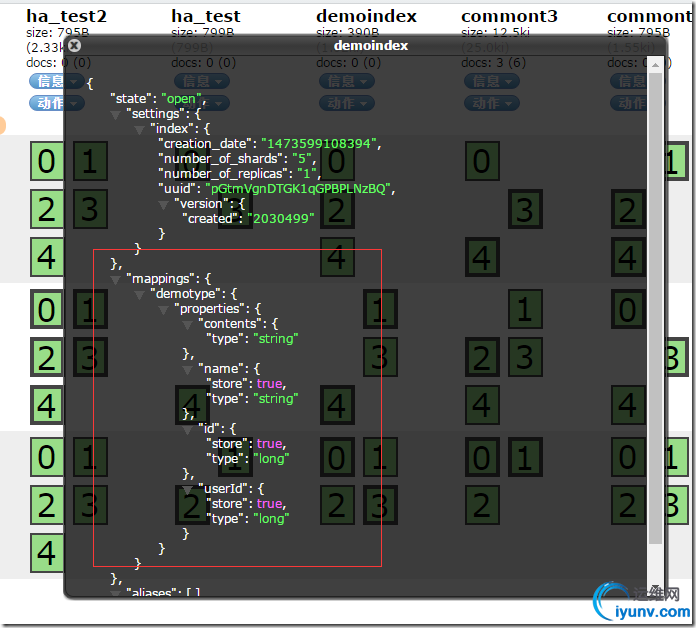Collapse the "properties" node triangle
This screenshot has height=628, width=696.
(163, 310)
